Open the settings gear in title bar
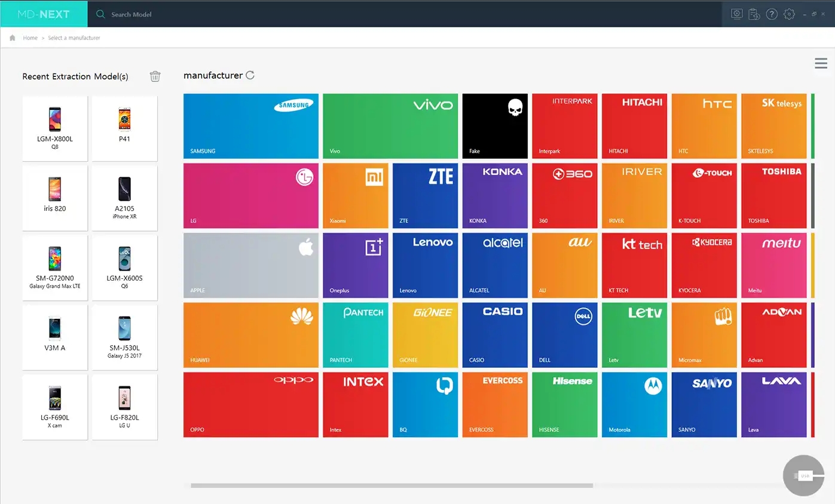 [789, 14]
